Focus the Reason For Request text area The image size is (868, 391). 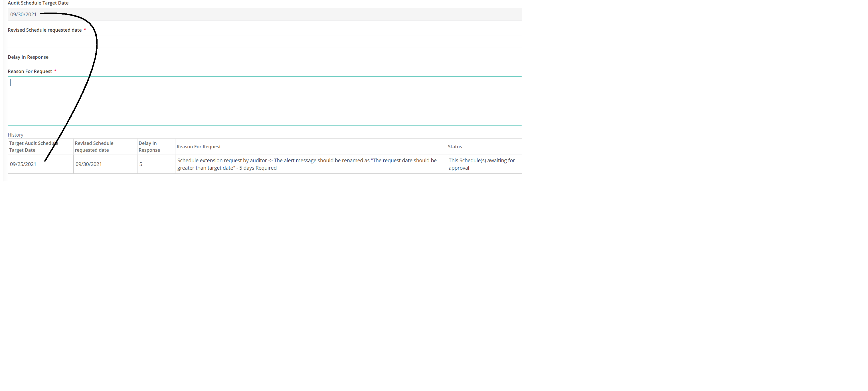click(264, 101)
